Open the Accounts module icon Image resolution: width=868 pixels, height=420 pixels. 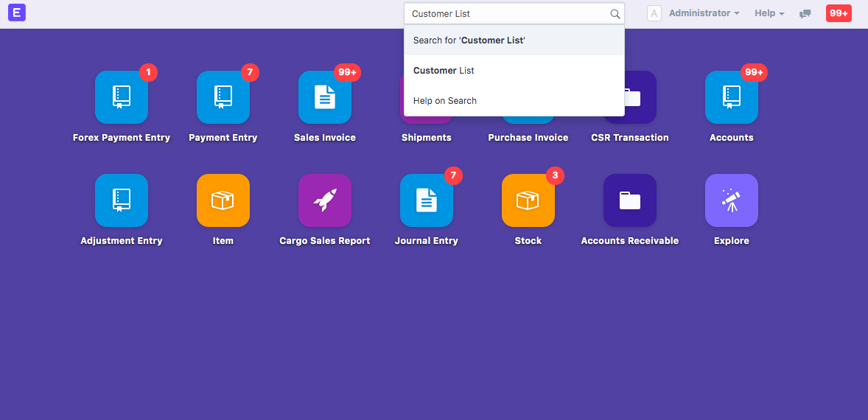(x=731, y=97)
